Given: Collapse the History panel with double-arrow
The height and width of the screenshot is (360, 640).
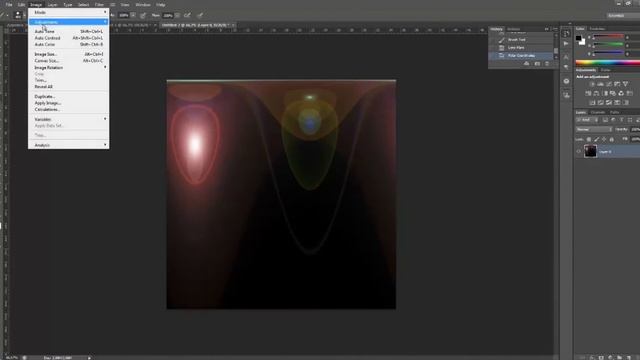Looking at the screenshot, I should click(x=547, y=29).
